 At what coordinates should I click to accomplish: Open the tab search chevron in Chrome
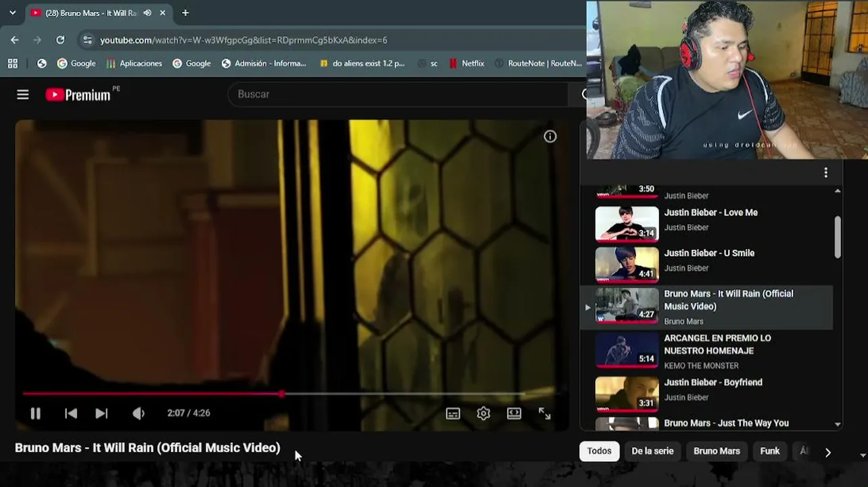pyautogui.click(x=12, y=13)
